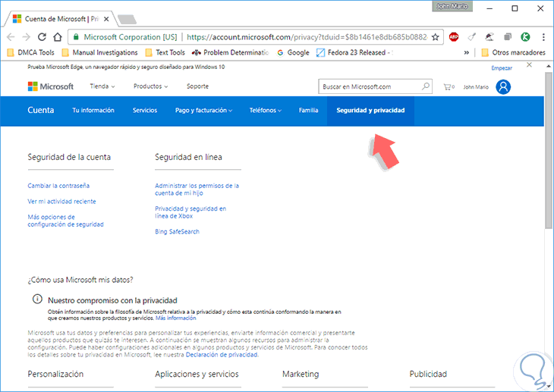
Task: Open the blue user profile avatar
Action: pos(503,86)
